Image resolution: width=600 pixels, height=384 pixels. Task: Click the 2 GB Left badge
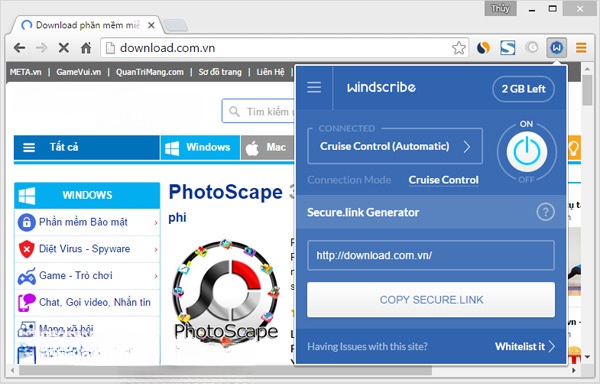click(x=523, y=89)
